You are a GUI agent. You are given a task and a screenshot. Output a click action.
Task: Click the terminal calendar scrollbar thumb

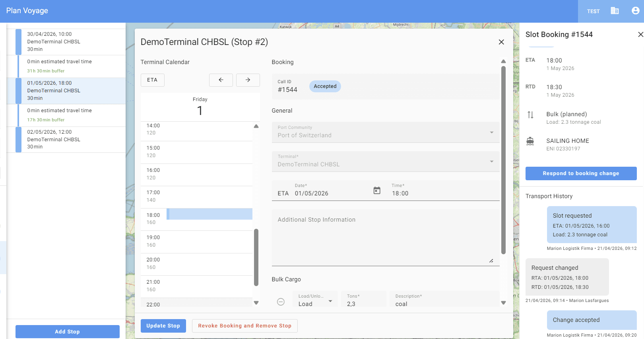(256, 257)
